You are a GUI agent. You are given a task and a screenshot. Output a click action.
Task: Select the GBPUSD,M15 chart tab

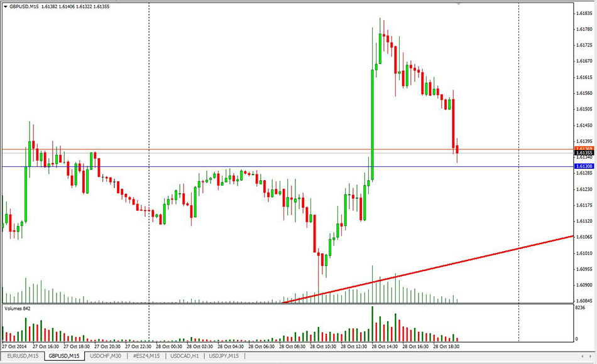[65, 356]
